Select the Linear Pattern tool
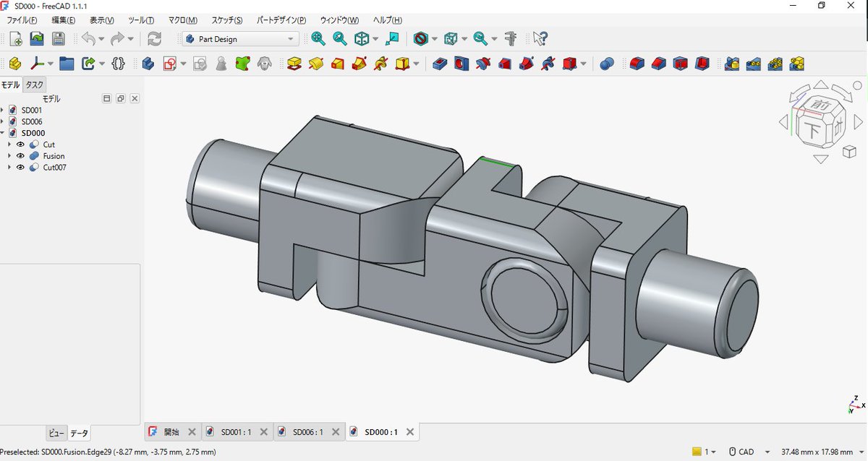This screenshot has width=868, height=461. (754, 64)
